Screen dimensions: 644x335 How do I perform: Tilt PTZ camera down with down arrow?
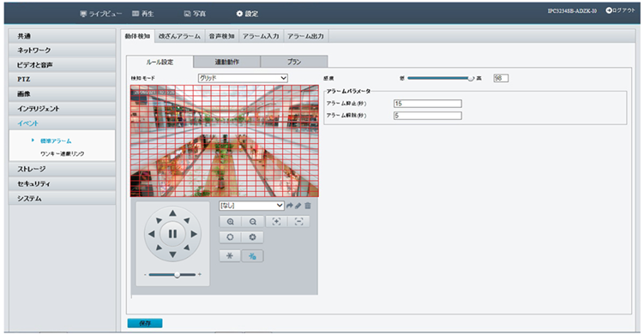click(x=172, y=254)
